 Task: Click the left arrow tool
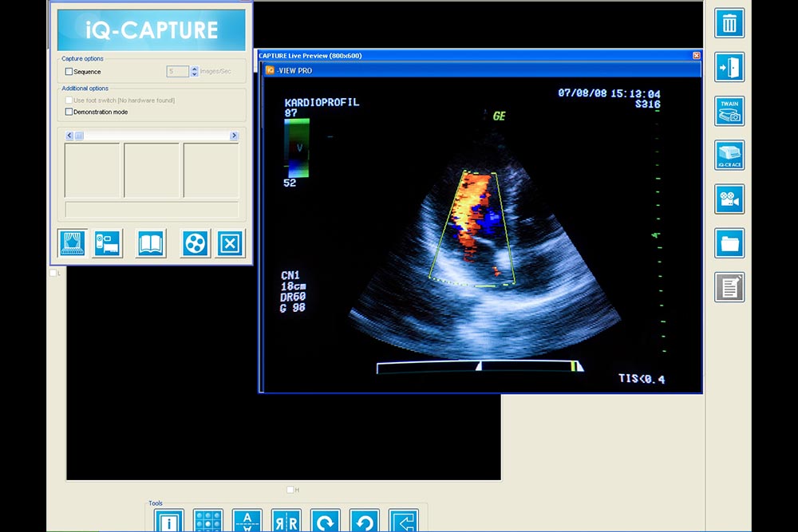404,520
